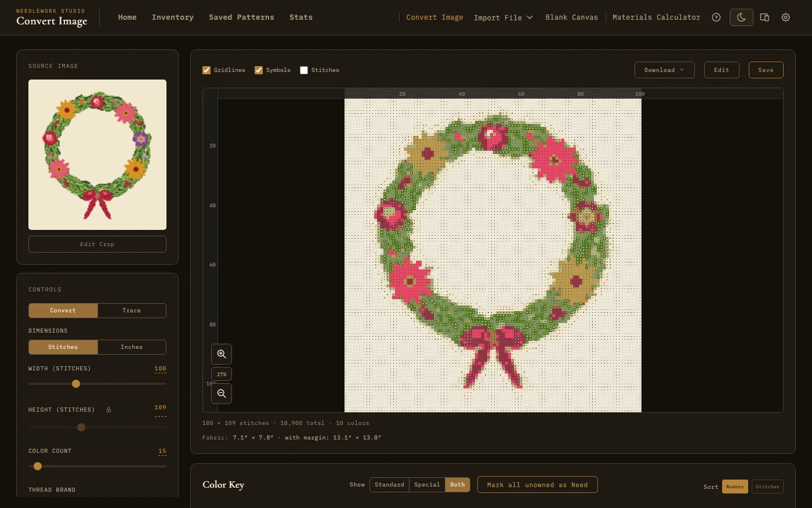
Task: Show only Special colors in Color Key
Action: pos(427,485)
